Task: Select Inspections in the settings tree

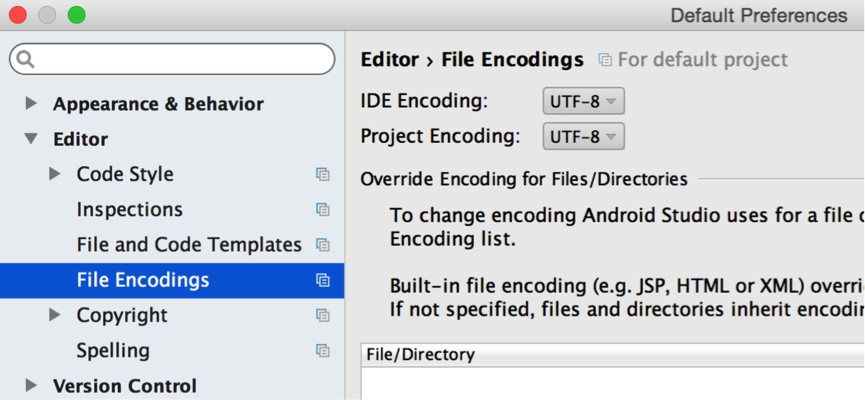Action: tap(129, 210)
